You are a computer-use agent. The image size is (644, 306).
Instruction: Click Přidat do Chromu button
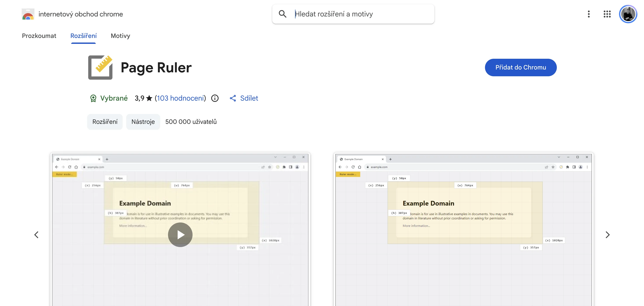(520, 68)
